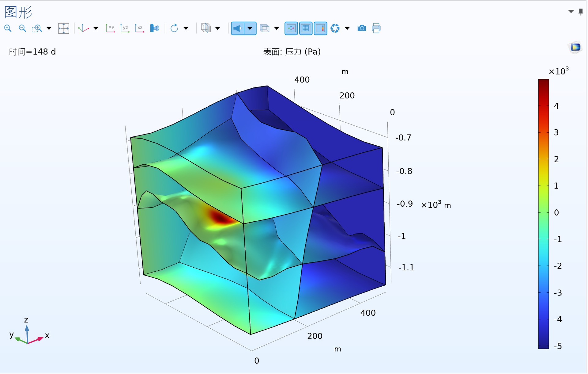Click the scene light button

pos(238,29)
